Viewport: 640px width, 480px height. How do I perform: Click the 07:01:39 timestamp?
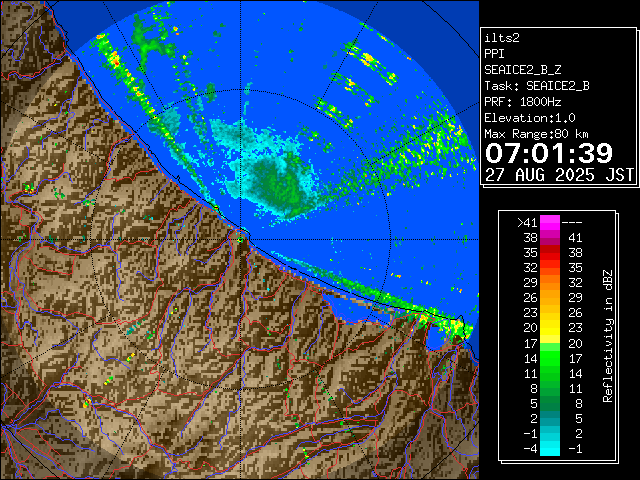coord(548,153)
